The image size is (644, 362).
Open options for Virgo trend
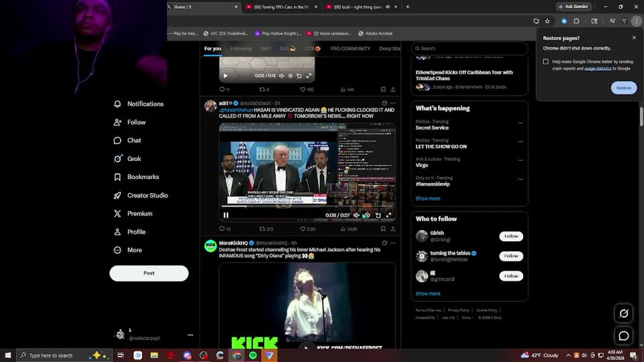click(520, 160)
